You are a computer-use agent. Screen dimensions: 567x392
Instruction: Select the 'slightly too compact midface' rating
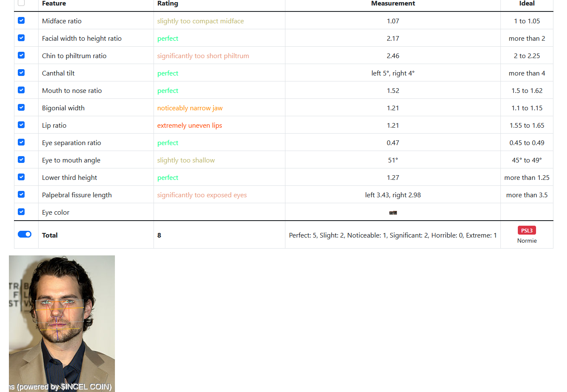click(201, 21)
